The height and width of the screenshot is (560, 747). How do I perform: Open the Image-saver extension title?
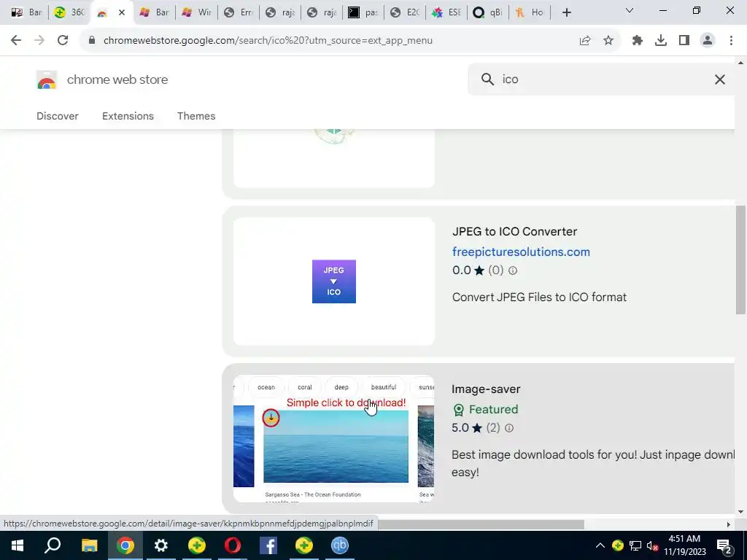tap(486, 389)
